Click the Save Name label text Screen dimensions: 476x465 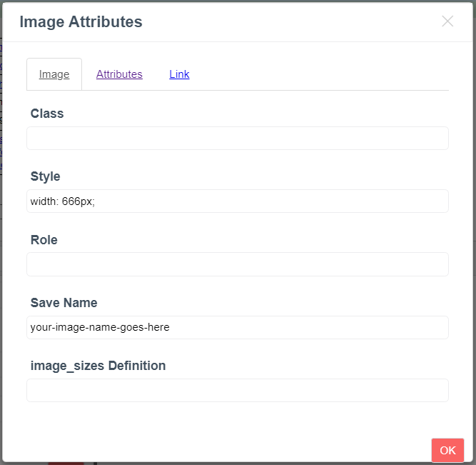tap(64, 303)
